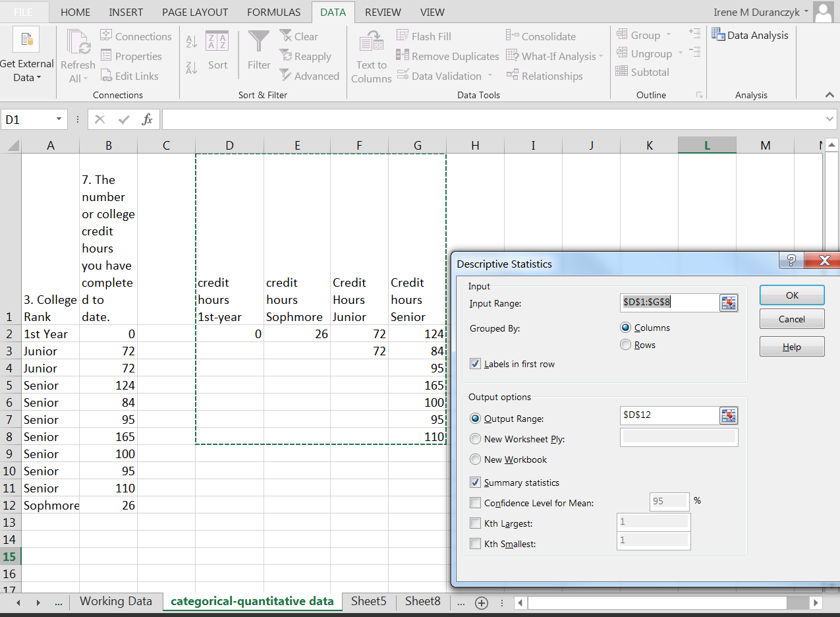
Task: Switch to the FORMULAS ribbon tab
Action: click(x=273, y=12)
